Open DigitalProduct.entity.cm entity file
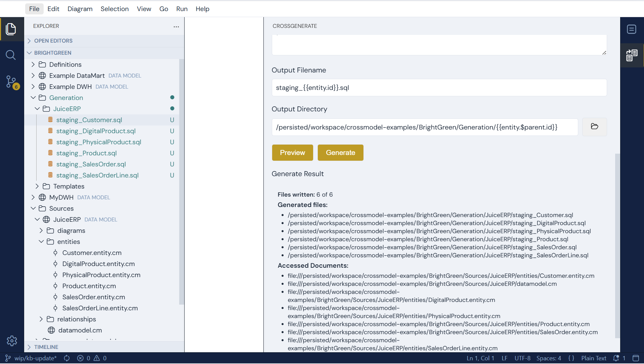This screenshot has height=364, width=644. point(98,264)
